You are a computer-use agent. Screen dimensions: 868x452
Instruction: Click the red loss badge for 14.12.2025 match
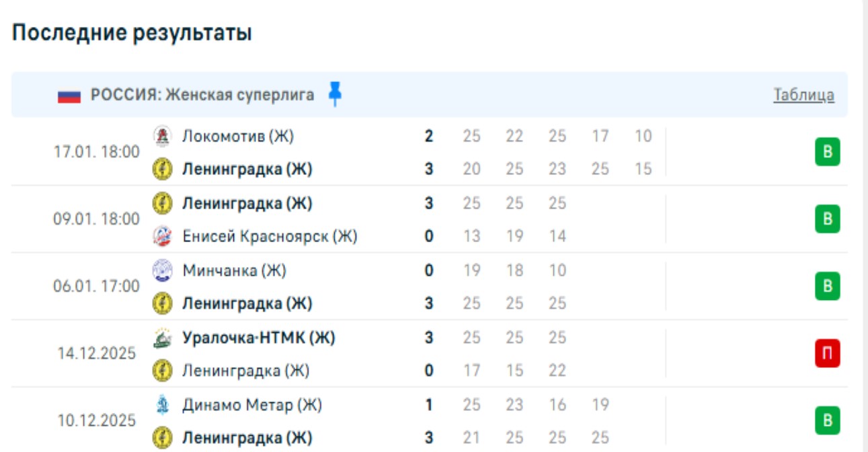coord(828,354)
